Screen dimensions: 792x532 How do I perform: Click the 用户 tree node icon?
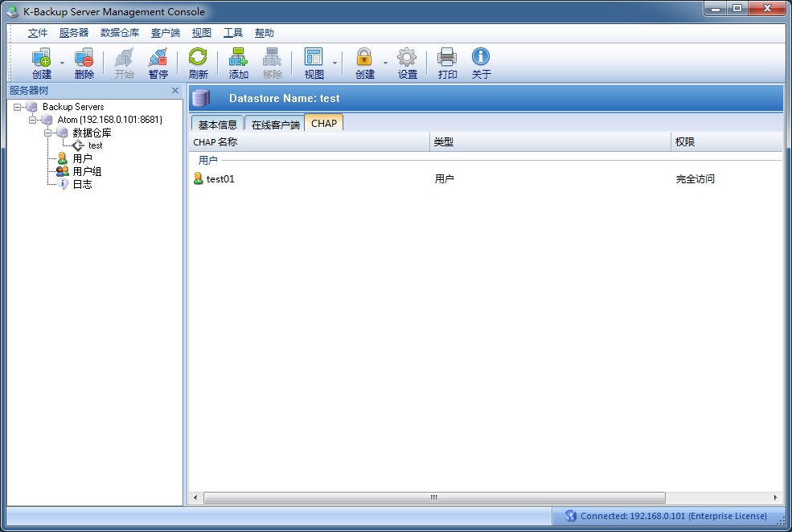click(63, 158)
